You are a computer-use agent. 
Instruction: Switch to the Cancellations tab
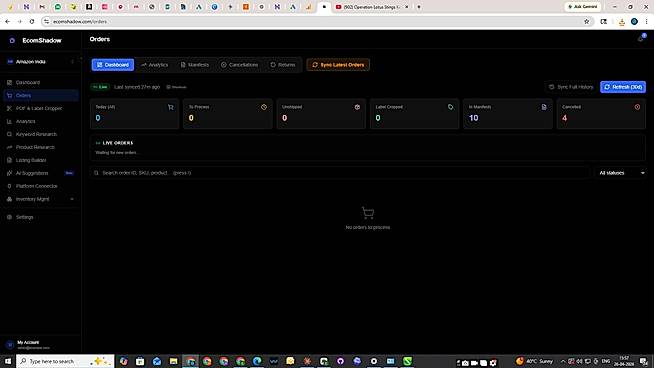239,65
